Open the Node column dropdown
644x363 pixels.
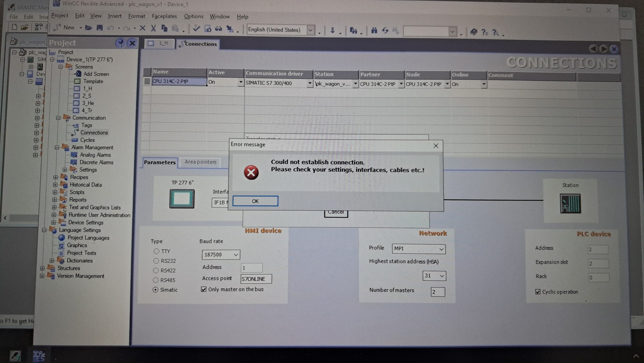(447, 84)
